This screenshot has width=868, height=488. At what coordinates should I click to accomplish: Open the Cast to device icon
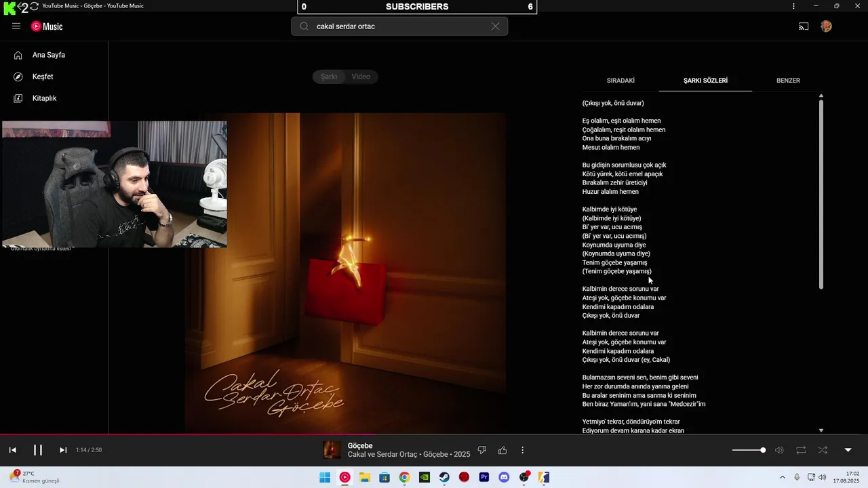pos(804,26)
